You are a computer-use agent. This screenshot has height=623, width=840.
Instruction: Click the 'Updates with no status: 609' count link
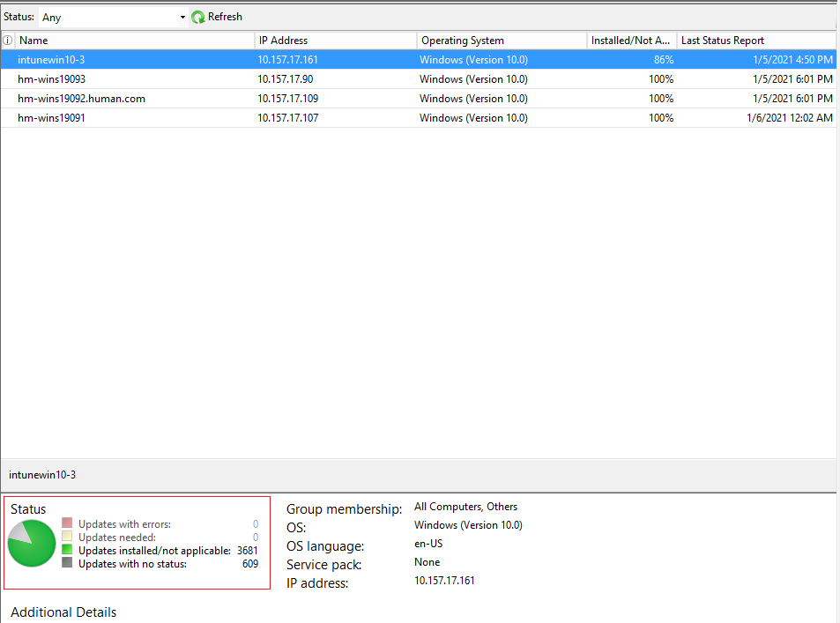tap(250, 563)
